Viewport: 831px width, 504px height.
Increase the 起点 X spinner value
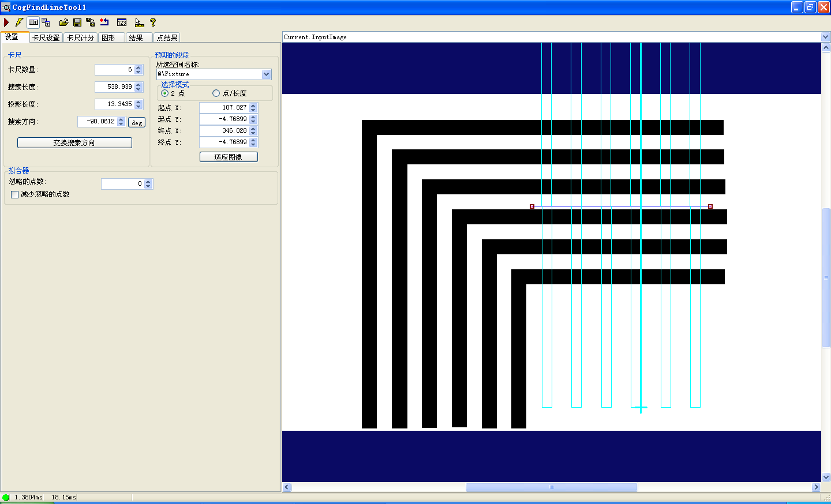(253, 106)
